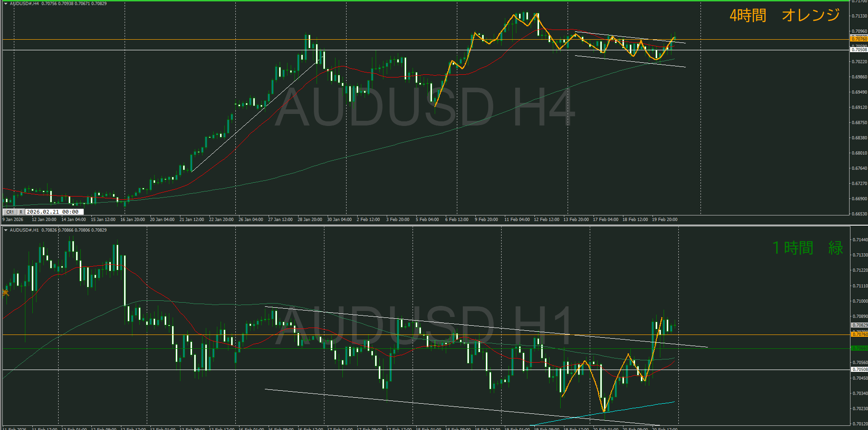Viewport: 868px width, 430px height.
Task: Click the green 0.70660 price label on H1 axis
Action: coord(859,348)
